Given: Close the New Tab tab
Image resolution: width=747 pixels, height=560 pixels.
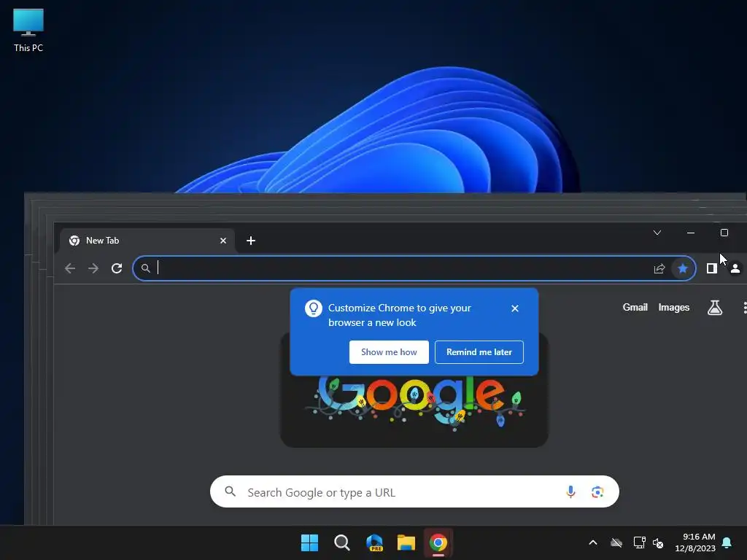Looking at the screenshot, I should point(223,241).
